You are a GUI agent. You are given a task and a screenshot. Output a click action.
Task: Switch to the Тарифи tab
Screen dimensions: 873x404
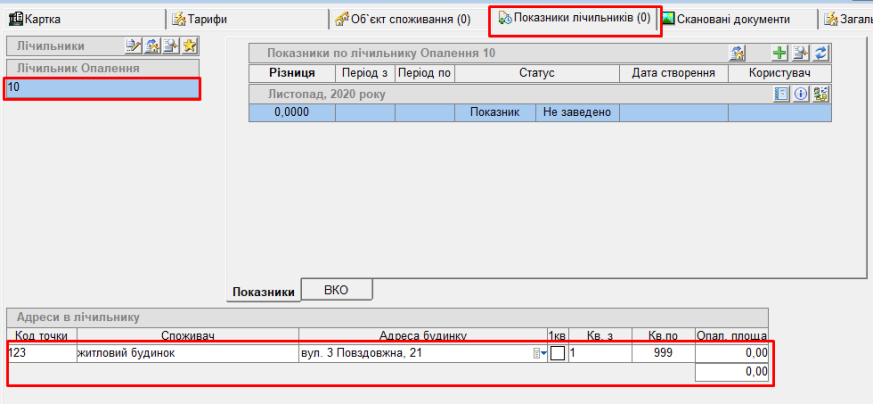[x=200, y=19]
